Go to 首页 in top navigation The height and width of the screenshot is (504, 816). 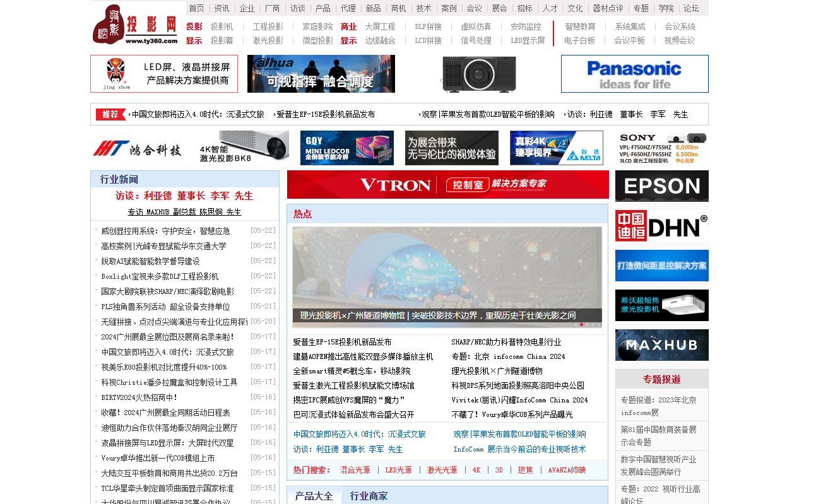(x=197, y=8)
